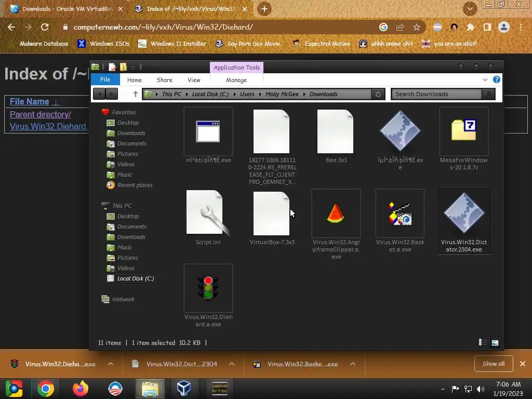This screenshot has width=532, height=399.
Task: Select the VirtualBox-7.3x3 file
Action: (271, 214)
